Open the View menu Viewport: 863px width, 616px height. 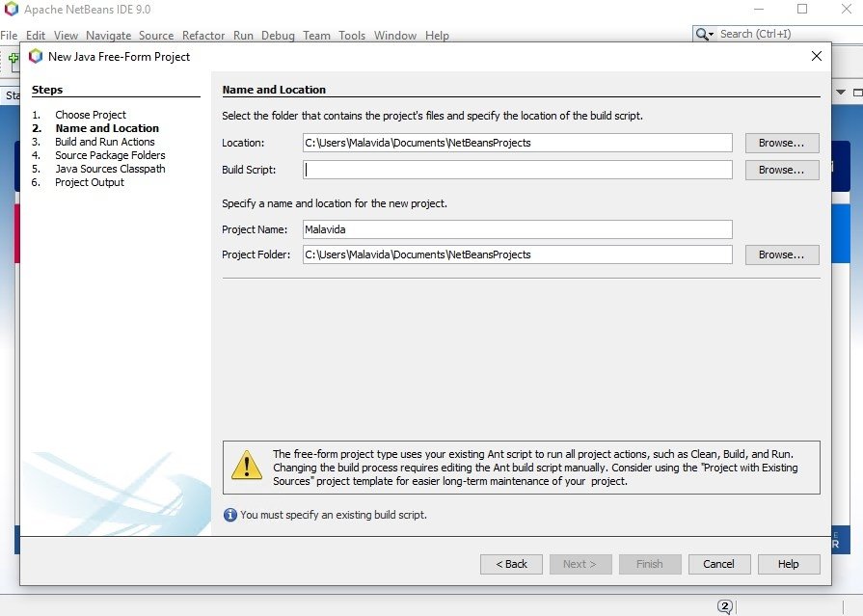point(66,36)
